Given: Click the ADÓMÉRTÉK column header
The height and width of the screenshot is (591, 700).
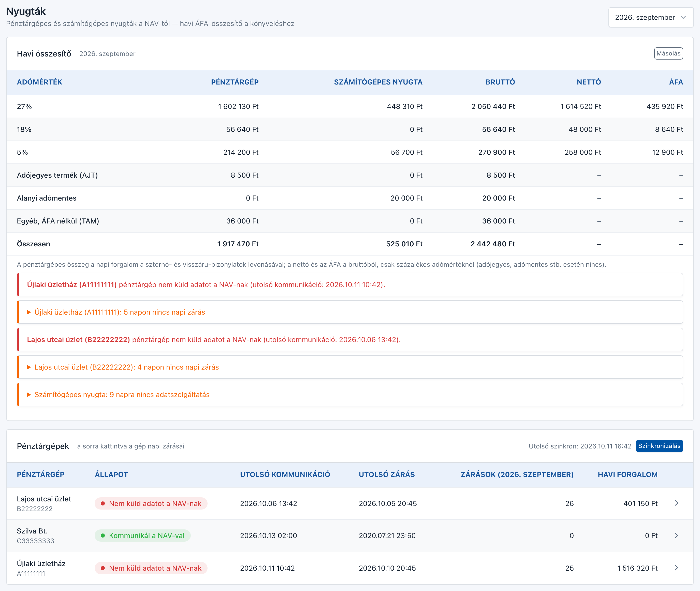Looking at the screenshot, I should point(39,82).
